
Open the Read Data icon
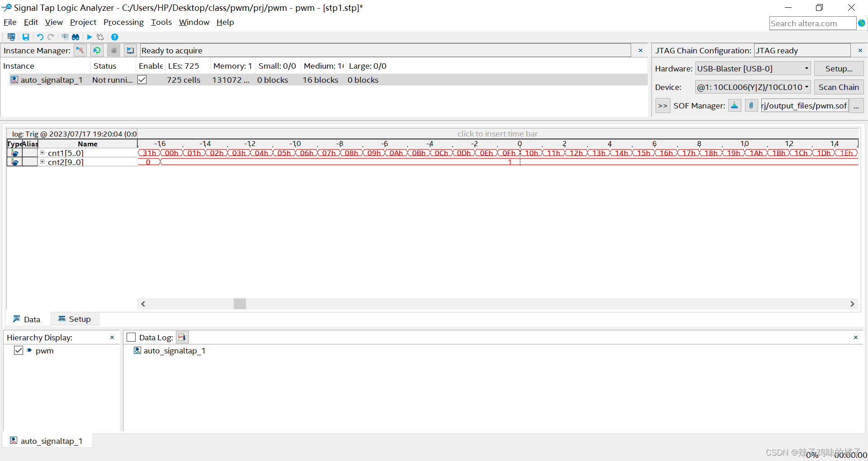coord(130,50)
